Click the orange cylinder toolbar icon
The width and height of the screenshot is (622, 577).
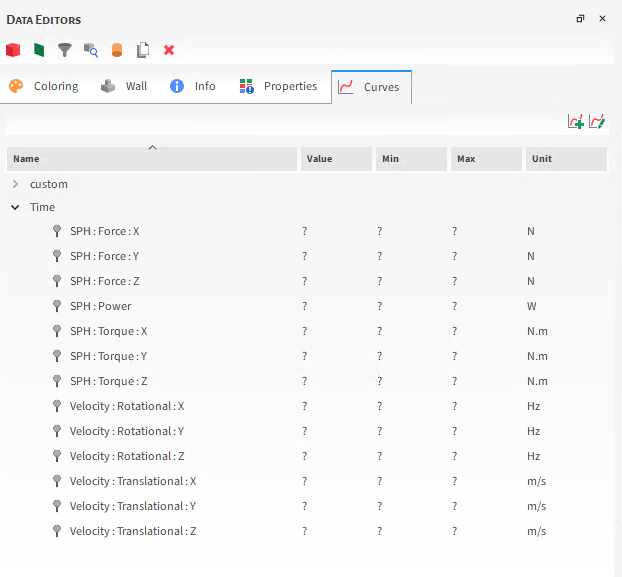pyautogui.click(x=117, y=50)
